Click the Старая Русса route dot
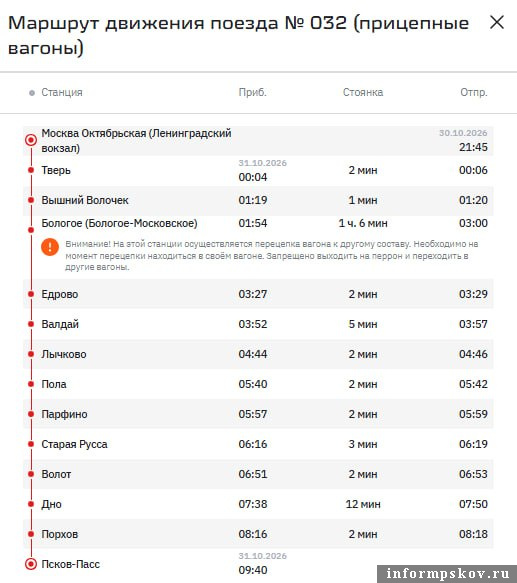Viewport: 517px width, 583px height. 31,444
